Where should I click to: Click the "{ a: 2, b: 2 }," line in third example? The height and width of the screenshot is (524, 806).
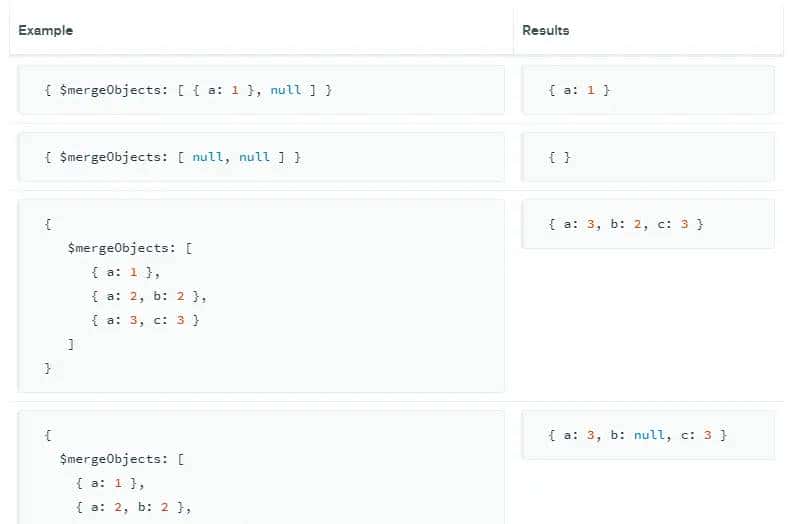click(148, 296)
